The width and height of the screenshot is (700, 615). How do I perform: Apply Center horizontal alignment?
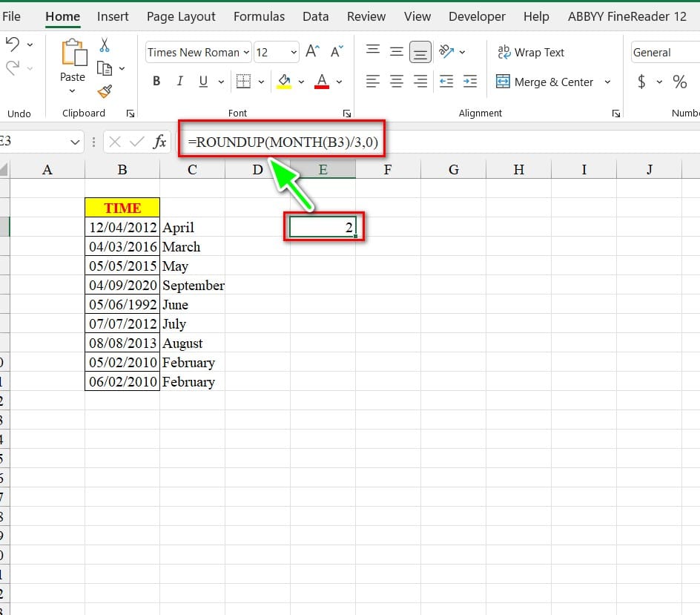(x=397, y=82)
